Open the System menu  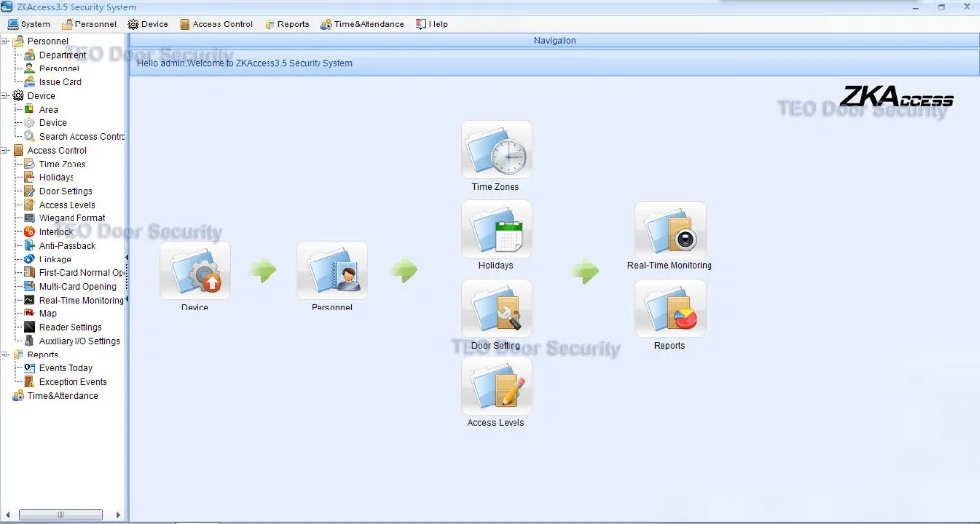tap(28, 24)
